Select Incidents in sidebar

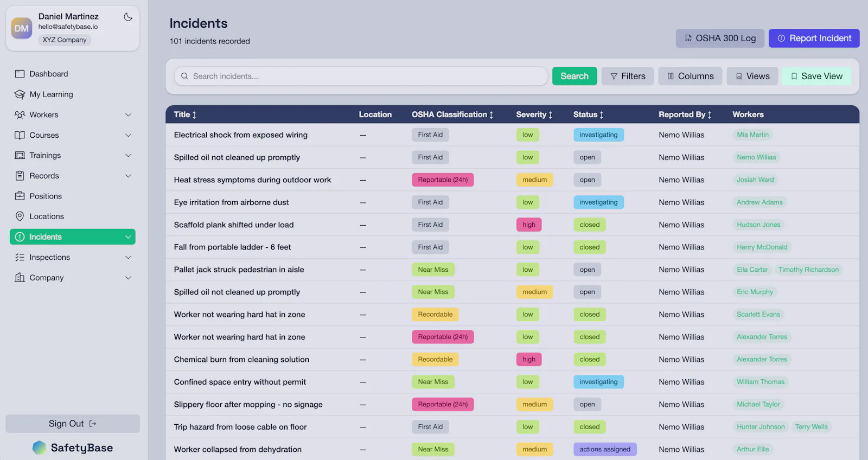coord(73,237)
